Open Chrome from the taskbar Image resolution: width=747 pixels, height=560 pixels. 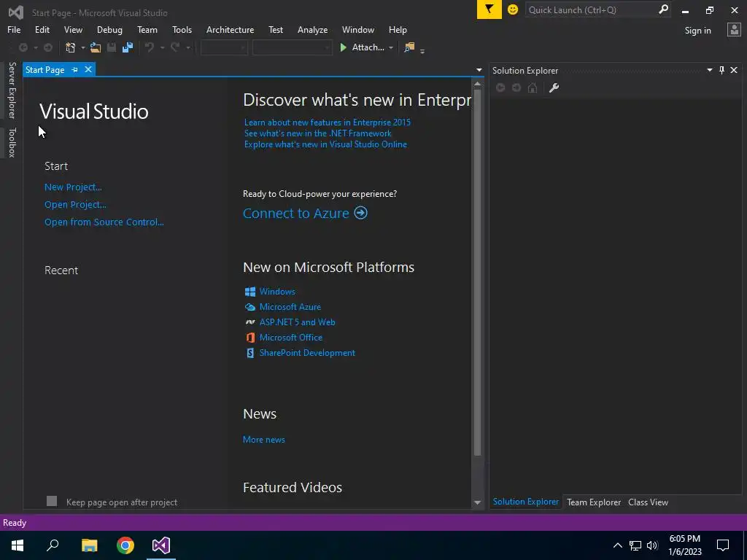(x=125, y=545)
